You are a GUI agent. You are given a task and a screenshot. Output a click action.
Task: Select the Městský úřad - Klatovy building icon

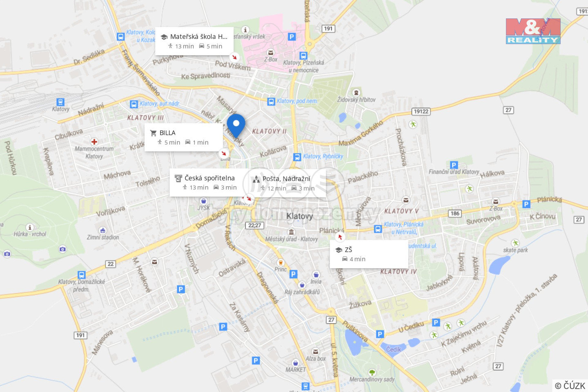291,232
